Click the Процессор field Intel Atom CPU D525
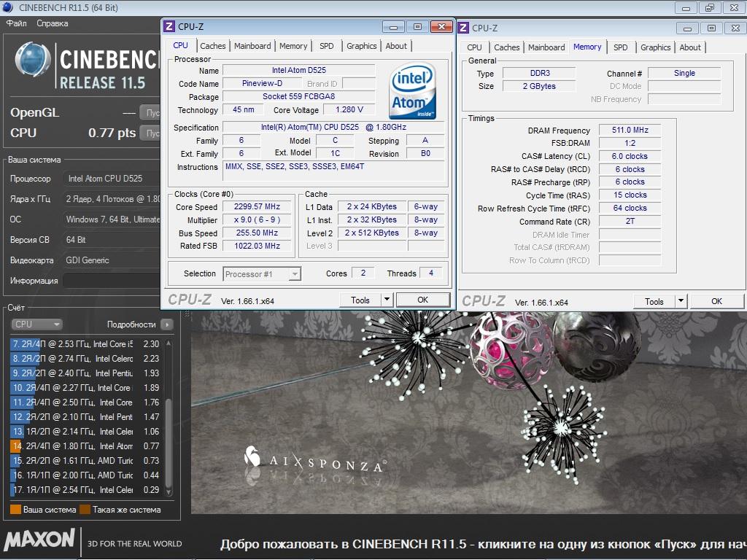This screenshot has height=560, width=747. pos(112,179)
